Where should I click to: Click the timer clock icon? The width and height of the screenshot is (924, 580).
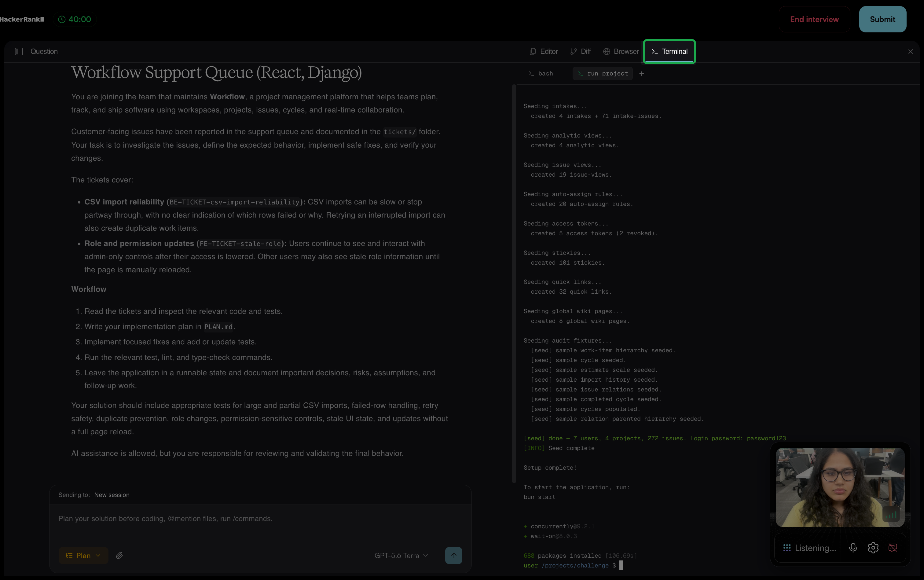coord(62,19)
